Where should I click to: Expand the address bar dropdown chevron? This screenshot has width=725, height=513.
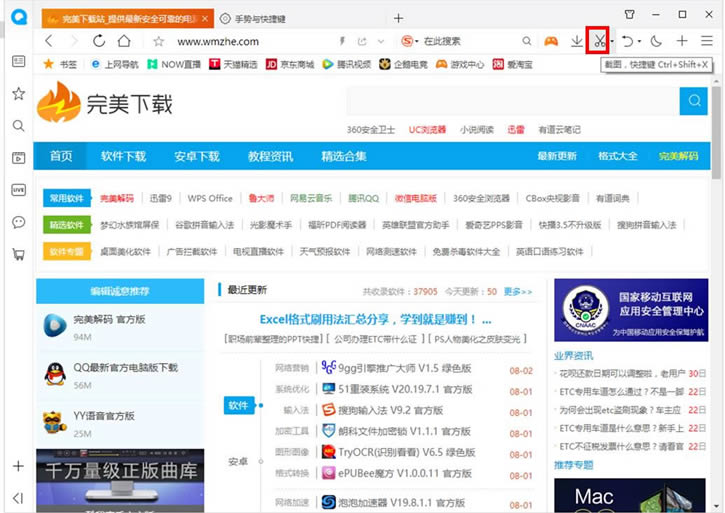pos(381,42)
